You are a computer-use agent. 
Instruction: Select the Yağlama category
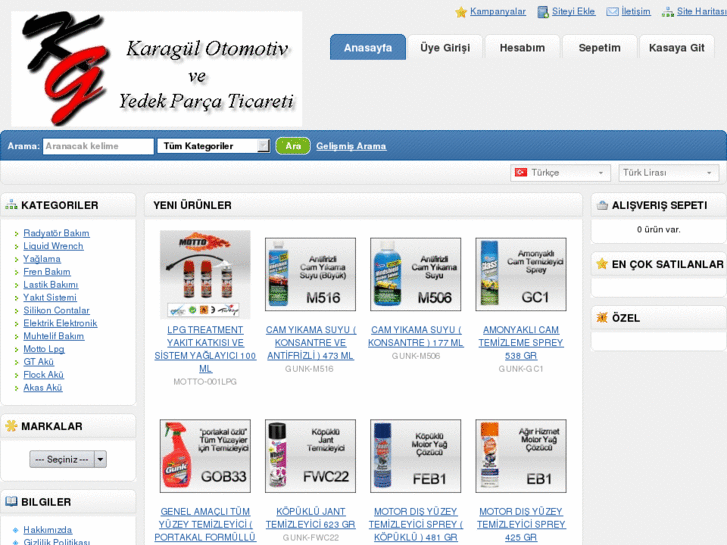point(42,259)
